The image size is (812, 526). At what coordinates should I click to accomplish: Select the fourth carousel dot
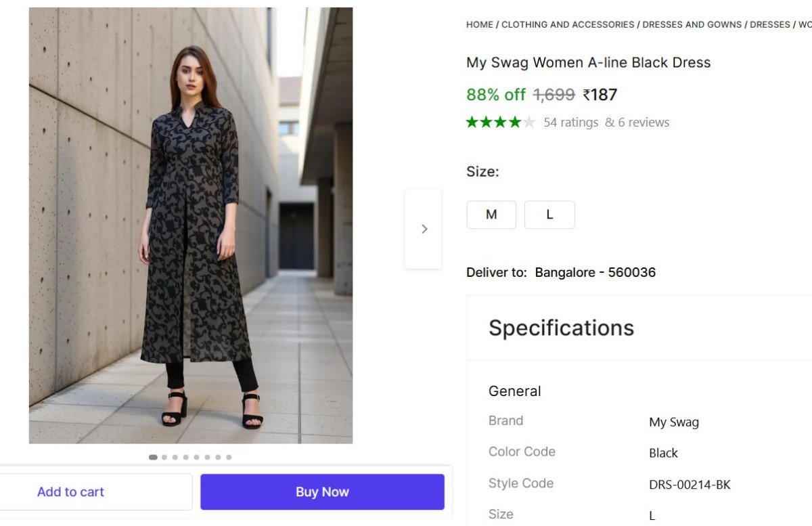pos(185,457)
